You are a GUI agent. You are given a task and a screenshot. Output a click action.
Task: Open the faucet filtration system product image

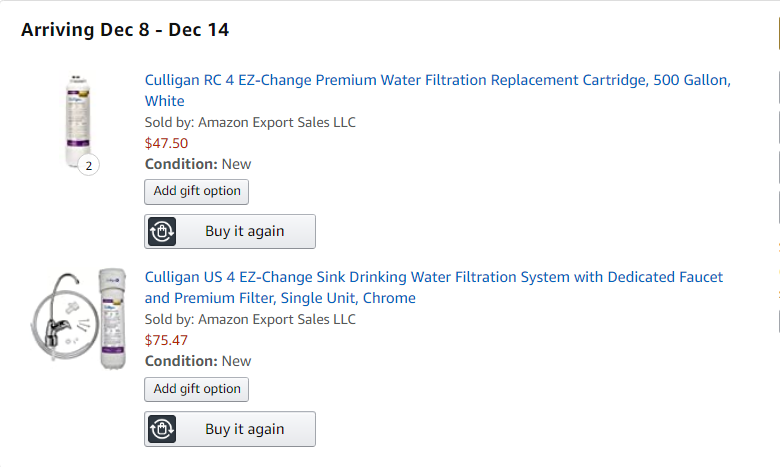pos(79,319)
